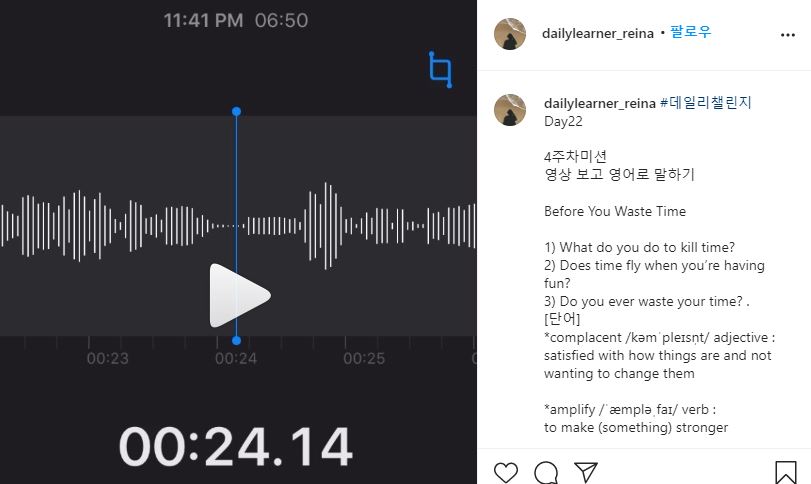Jump to 00:23 timeline mark

tap(108, 358)
